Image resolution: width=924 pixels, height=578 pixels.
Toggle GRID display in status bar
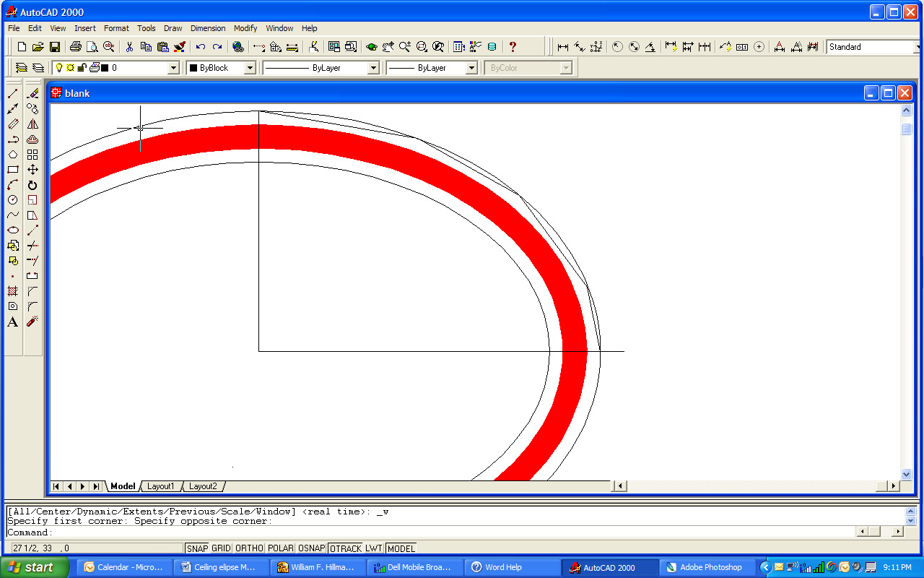pos(221,548)
